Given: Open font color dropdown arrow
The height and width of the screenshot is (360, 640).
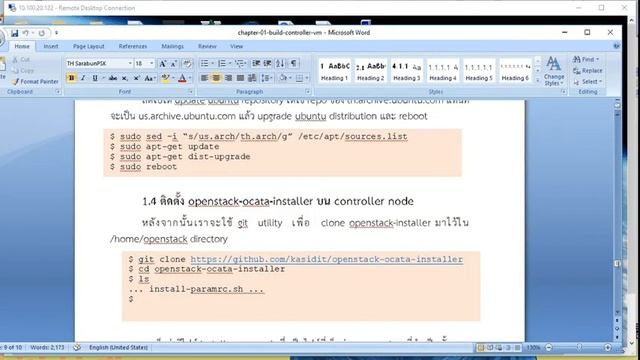Looking at the screenshot, I should (190, 78).
